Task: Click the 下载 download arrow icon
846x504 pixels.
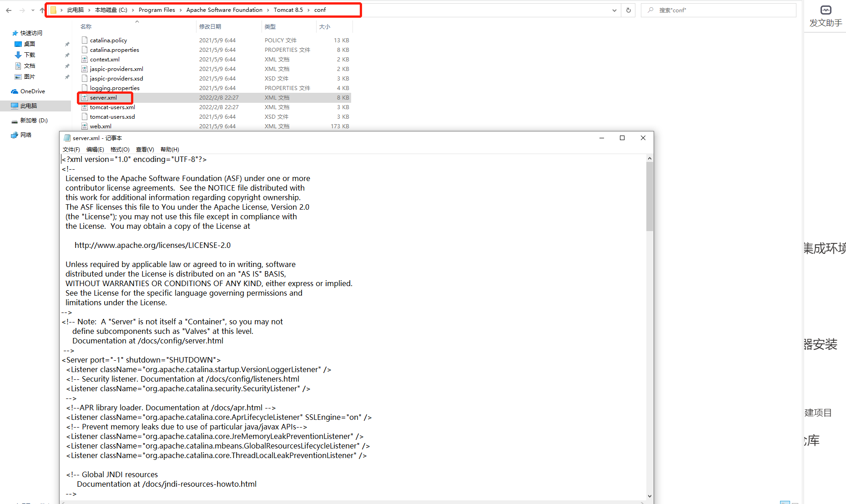Action: [x=18, y=55]
